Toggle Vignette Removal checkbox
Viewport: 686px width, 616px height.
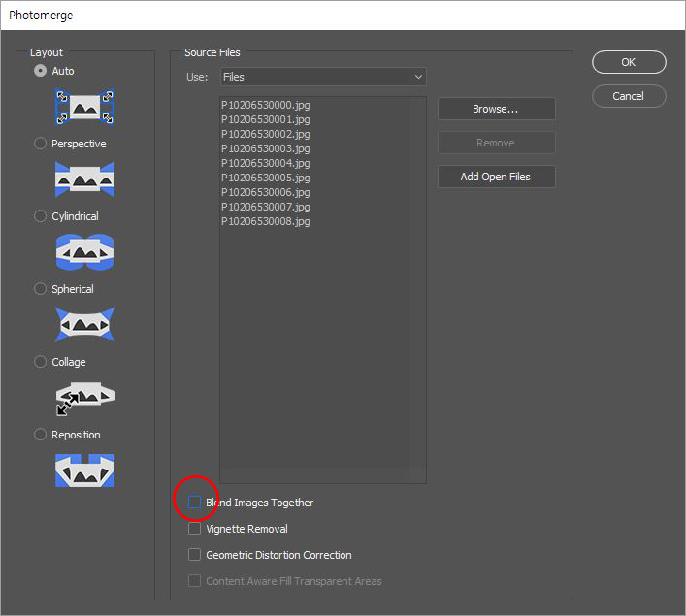coord(194,529)
